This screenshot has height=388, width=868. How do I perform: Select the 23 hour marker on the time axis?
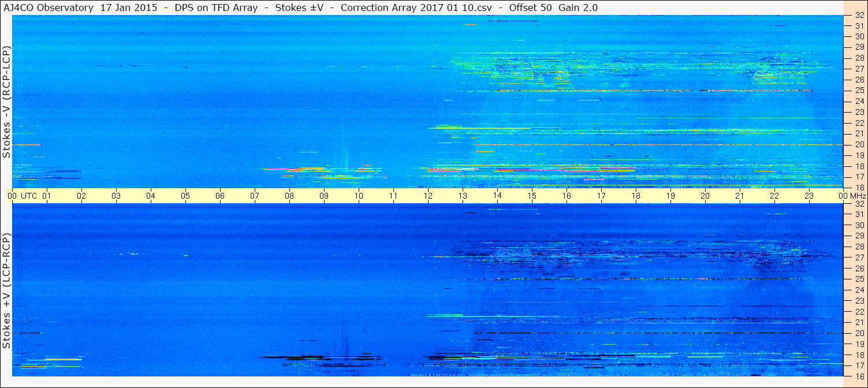(809, 196)
